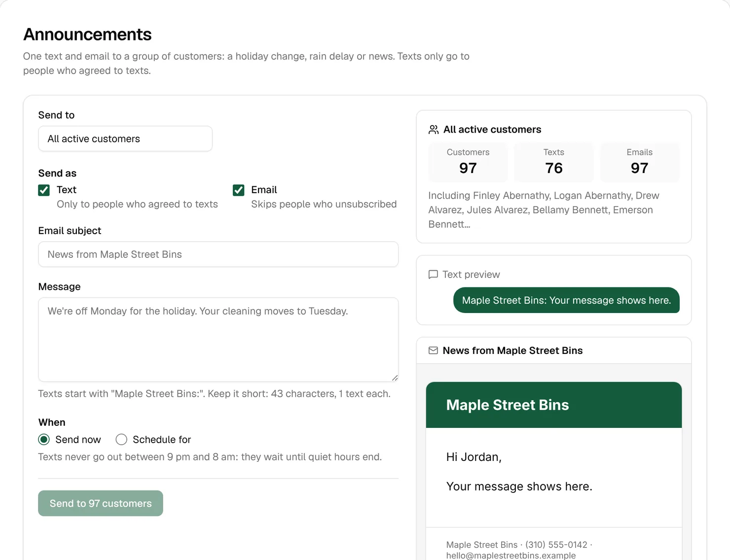Click the 'Send as' section label
Viewport: 730px width, 560px height.
tap(57, 173)
